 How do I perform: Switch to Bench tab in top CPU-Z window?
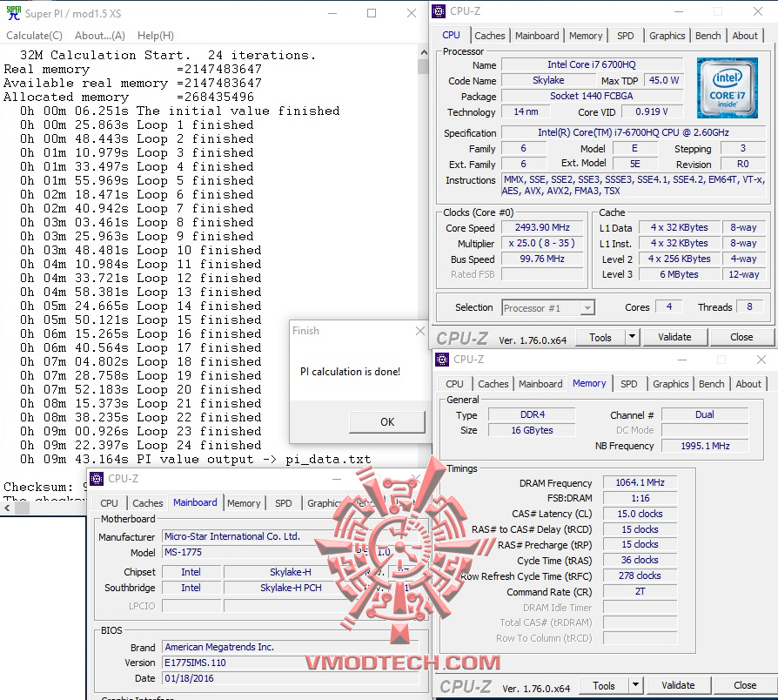click(708, 36)
